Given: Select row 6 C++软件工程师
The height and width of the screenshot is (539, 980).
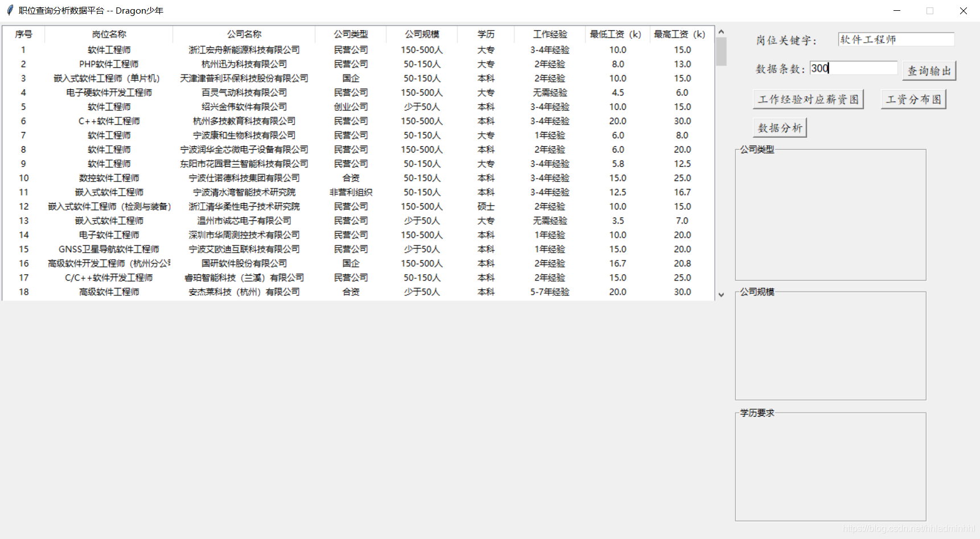Looking at the screenshot, I should [x=109, y=121].
